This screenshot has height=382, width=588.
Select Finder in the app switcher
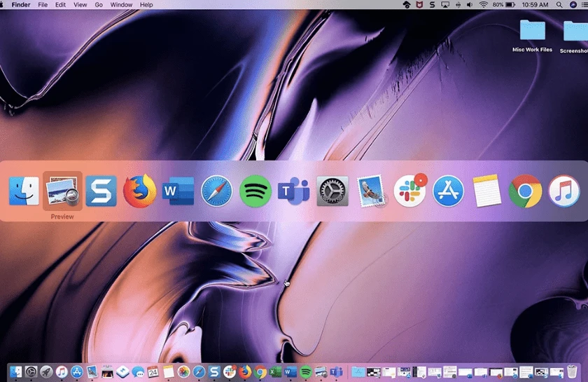coord(24,191)
